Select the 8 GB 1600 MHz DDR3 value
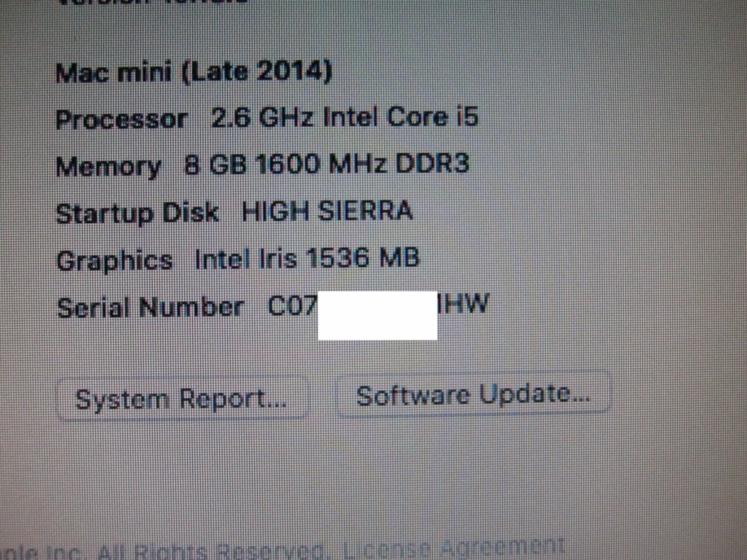The image size is (747, 560). [327, 164]
